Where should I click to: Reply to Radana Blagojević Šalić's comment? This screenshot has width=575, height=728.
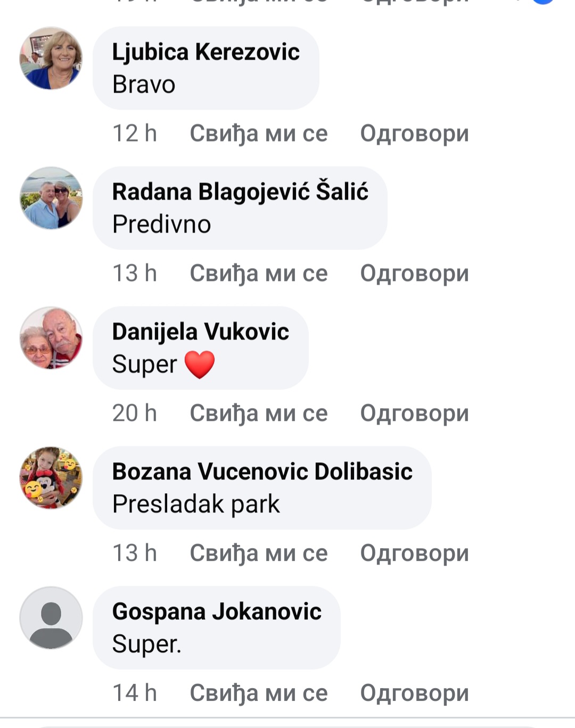click(414, 274)
